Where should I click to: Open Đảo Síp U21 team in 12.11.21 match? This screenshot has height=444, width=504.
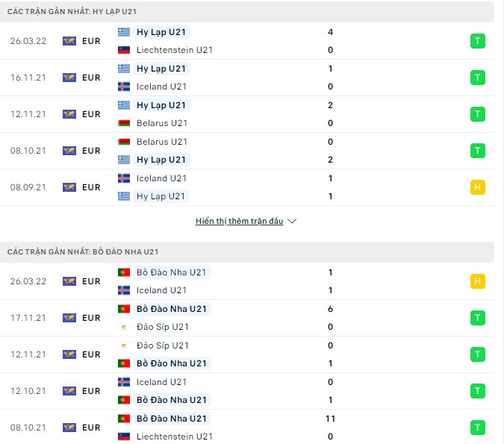[x=162, y=345]
